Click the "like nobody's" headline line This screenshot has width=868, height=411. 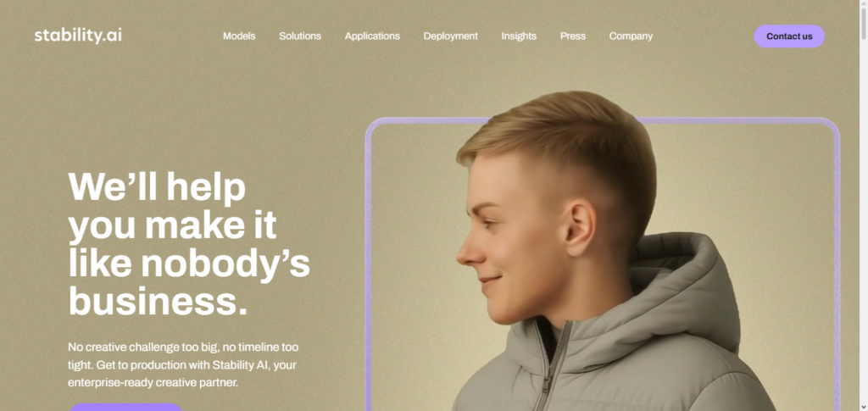(189, 264)
